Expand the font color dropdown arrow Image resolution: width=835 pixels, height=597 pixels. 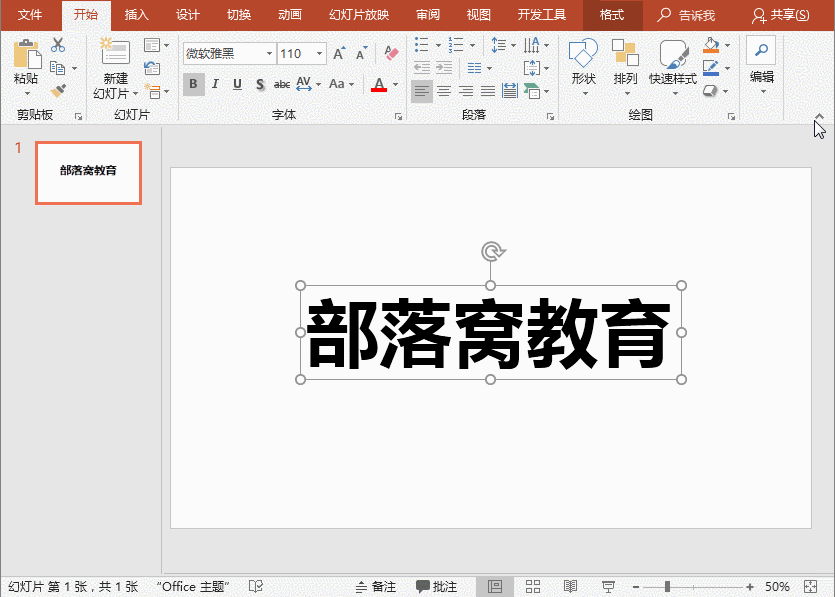click(395, 85)
